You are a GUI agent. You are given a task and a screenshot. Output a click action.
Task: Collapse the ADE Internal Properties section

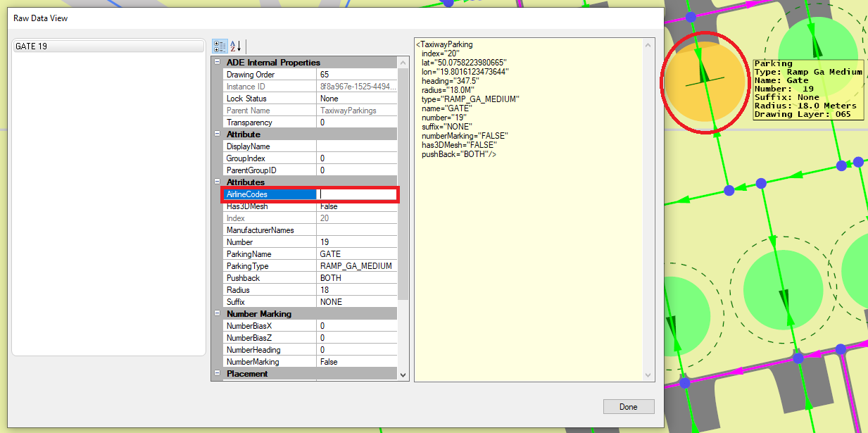pyautogui.click(x=218, y=62)
